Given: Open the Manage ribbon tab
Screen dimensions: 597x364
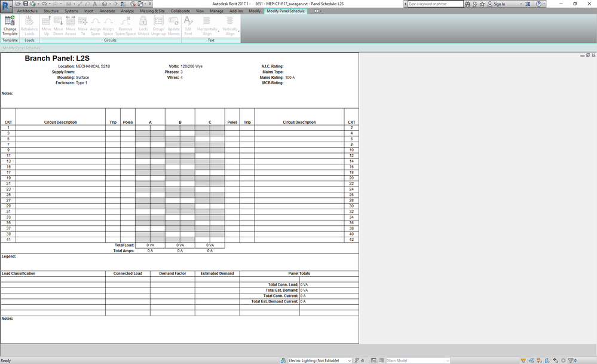Looking at the screenshot, I should pyautogui.click(x=217, y=11).
